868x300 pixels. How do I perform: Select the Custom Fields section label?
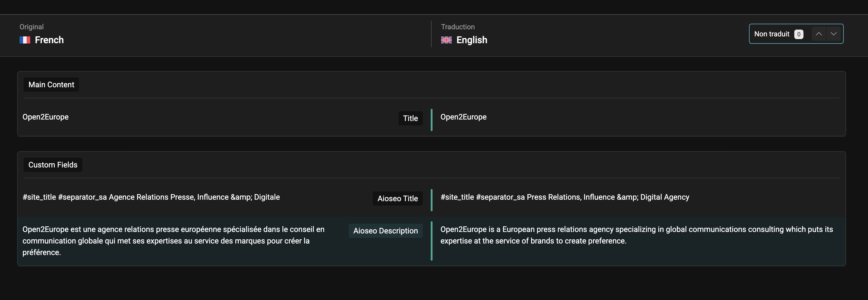[x=53, y=165]
